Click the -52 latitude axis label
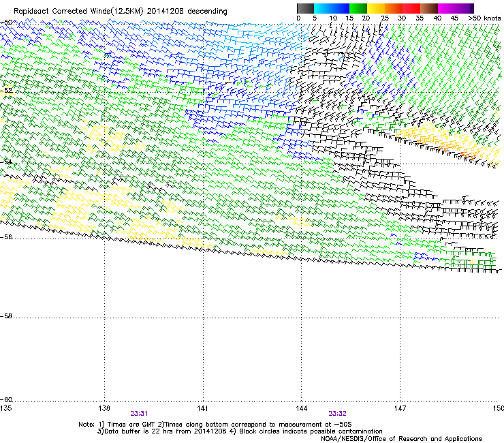This screenshot has width=504, height=443. point(6,91)
